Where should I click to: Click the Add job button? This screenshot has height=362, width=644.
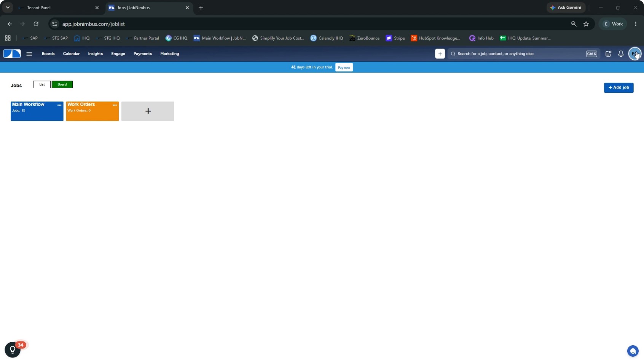[618, 87]
